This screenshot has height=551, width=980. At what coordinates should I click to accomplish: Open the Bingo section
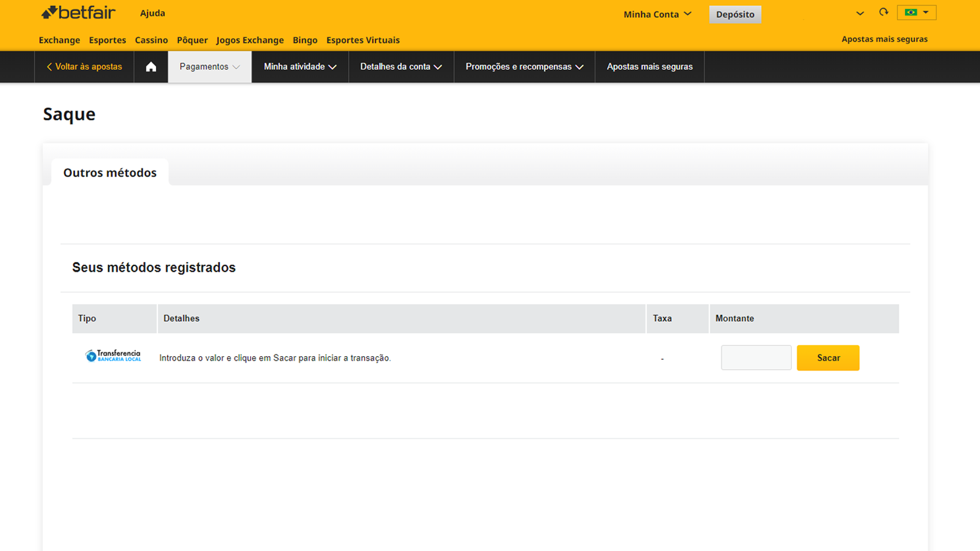(305, 40)
